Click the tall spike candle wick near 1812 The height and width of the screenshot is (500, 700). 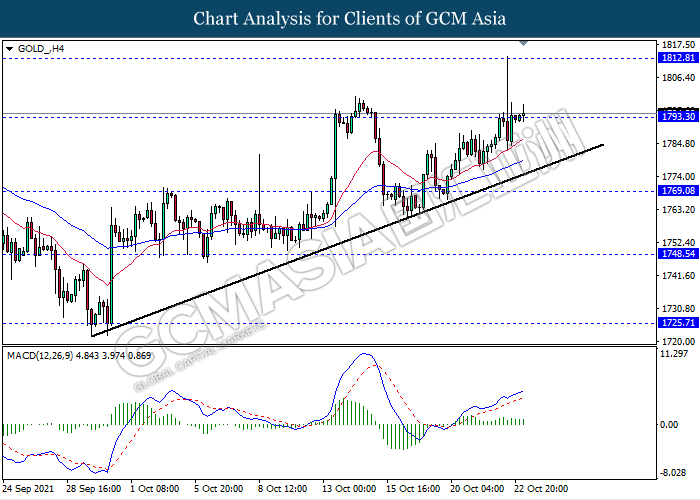pyautogui.click(x=507, y=85)
